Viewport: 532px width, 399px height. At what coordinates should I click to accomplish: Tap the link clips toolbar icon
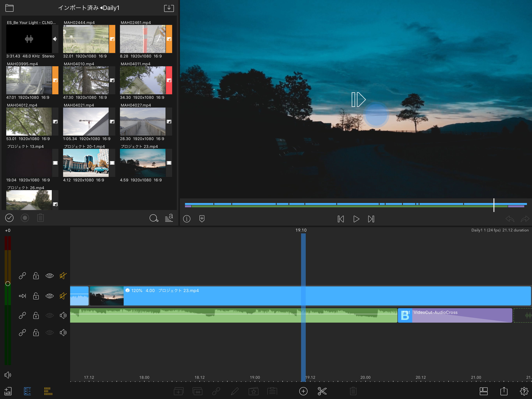tap(216, 391)
